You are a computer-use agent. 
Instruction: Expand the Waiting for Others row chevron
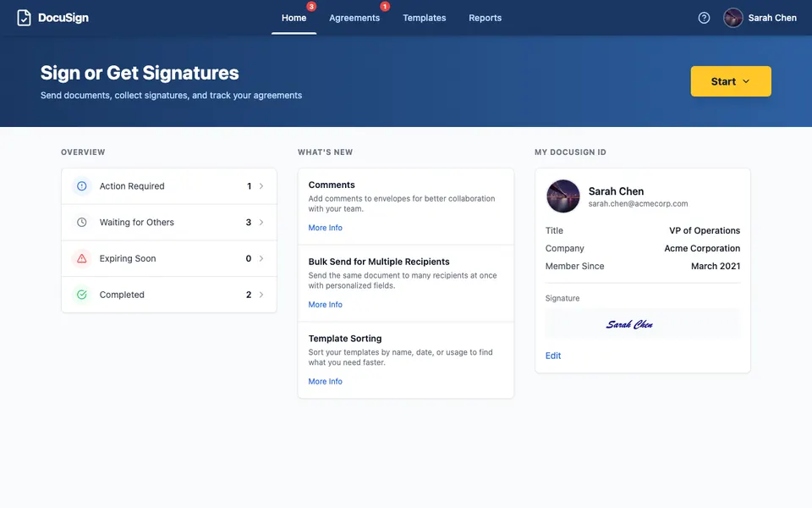tap(261, 223)
